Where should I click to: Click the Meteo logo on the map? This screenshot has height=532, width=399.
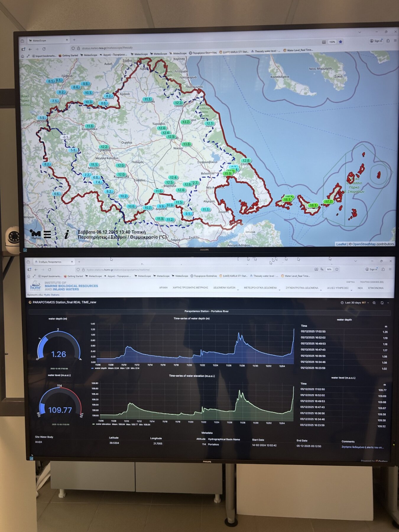tap(36, 234)
